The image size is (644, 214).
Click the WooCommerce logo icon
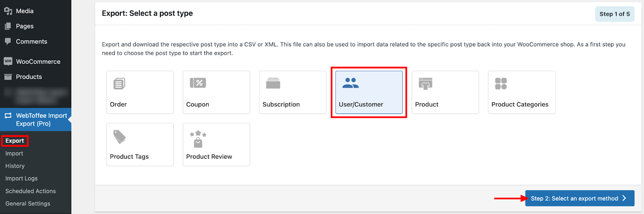pos(8,61)
